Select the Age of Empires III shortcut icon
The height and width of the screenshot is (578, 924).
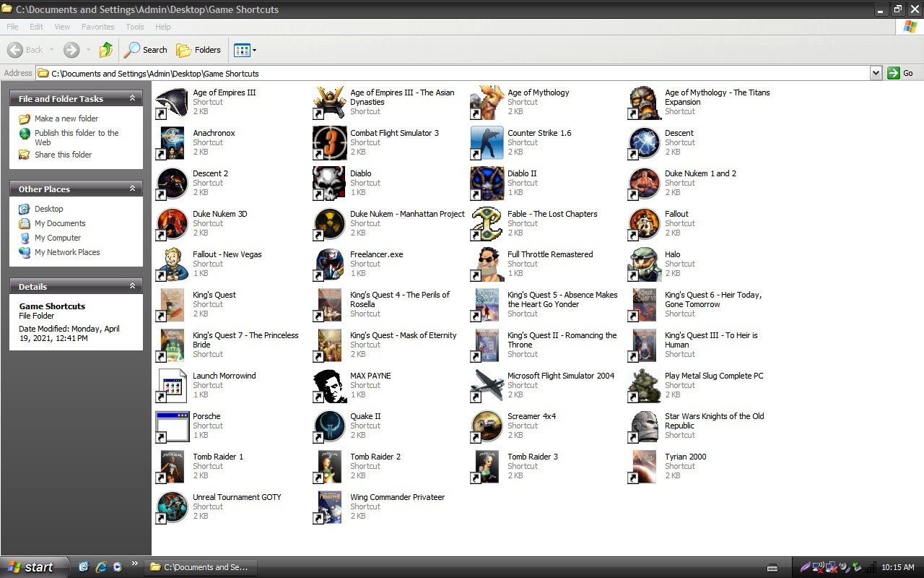172,103
